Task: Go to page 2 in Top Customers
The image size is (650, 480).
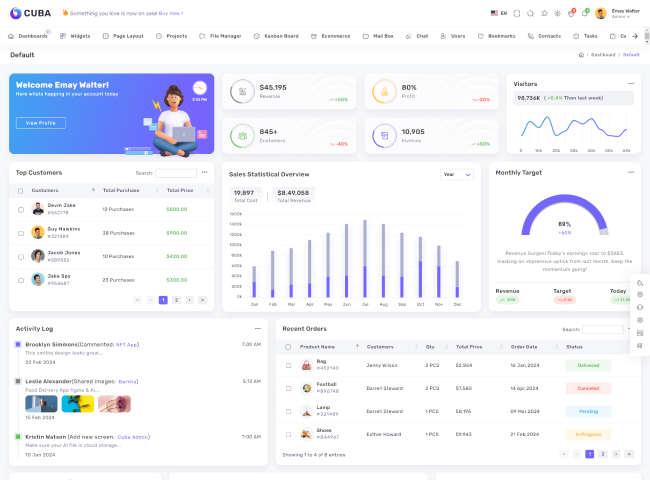Action: pyautogui.click(x=176, y=300)
